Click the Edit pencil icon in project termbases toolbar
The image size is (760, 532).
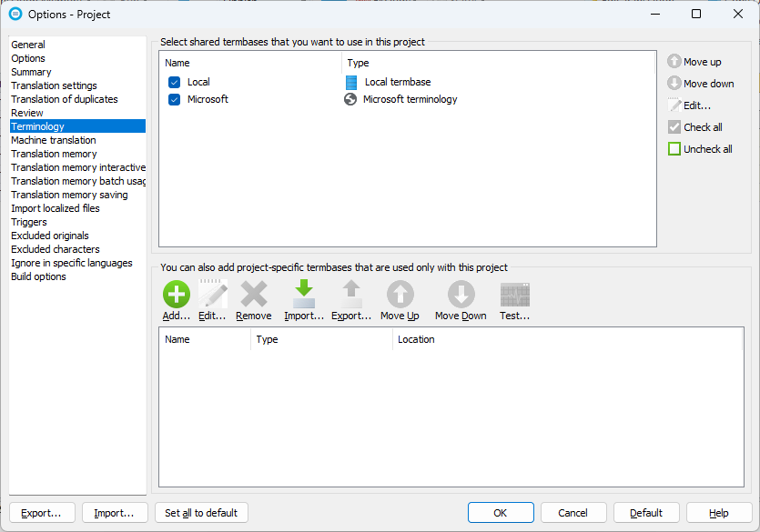212,295
